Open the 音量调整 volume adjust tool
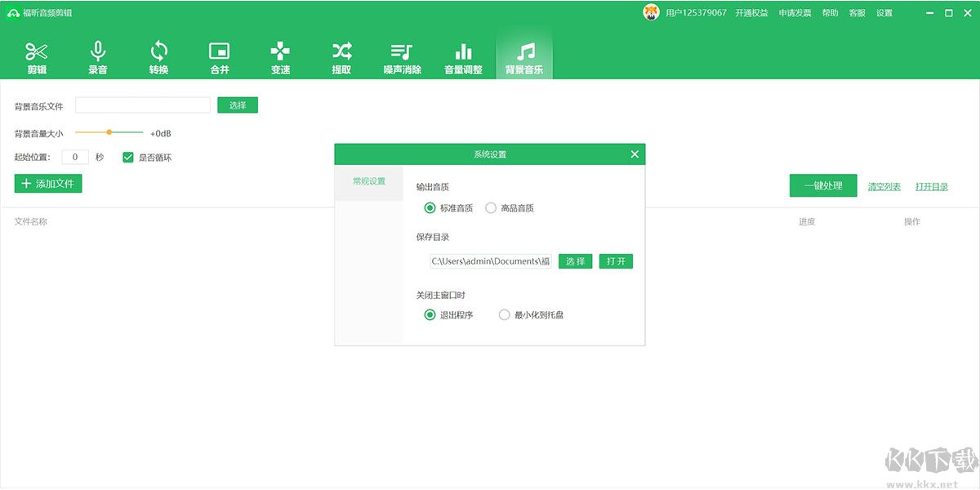980x490 pixels. 463,57
